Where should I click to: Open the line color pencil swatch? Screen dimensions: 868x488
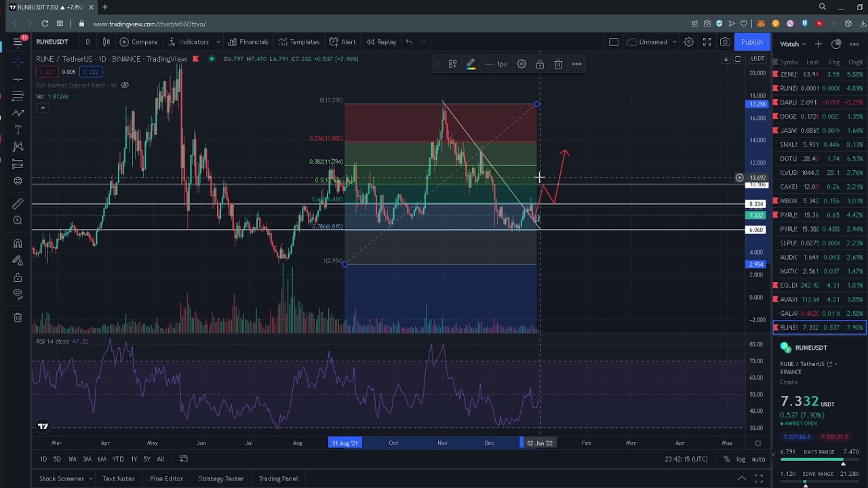[x=471, y=64]
